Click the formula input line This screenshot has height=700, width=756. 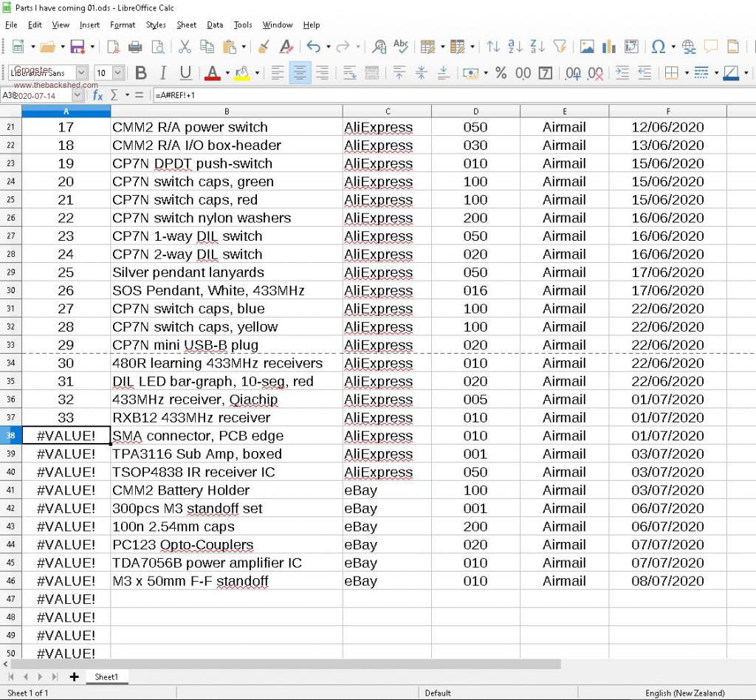[453, 95]
